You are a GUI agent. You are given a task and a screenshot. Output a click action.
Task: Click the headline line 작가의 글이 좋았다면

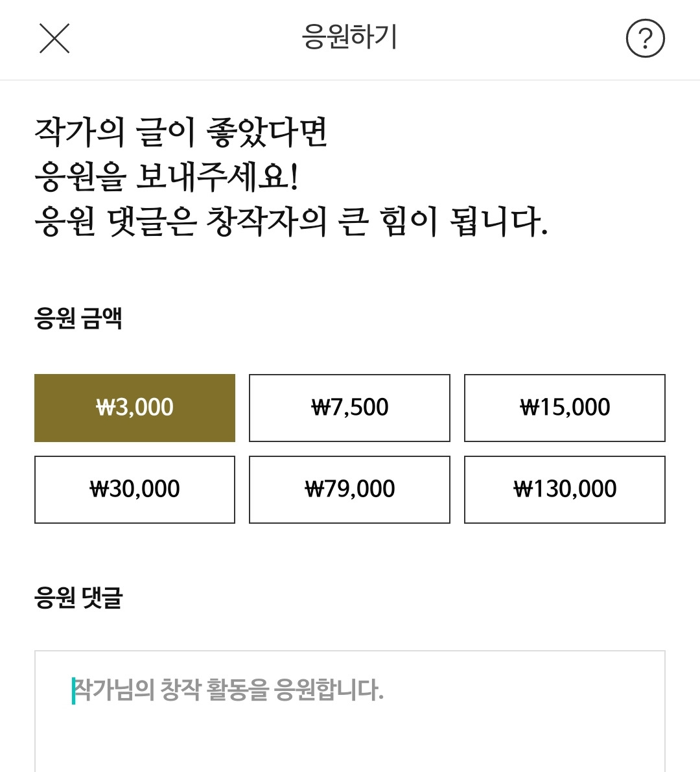[181, 132]
